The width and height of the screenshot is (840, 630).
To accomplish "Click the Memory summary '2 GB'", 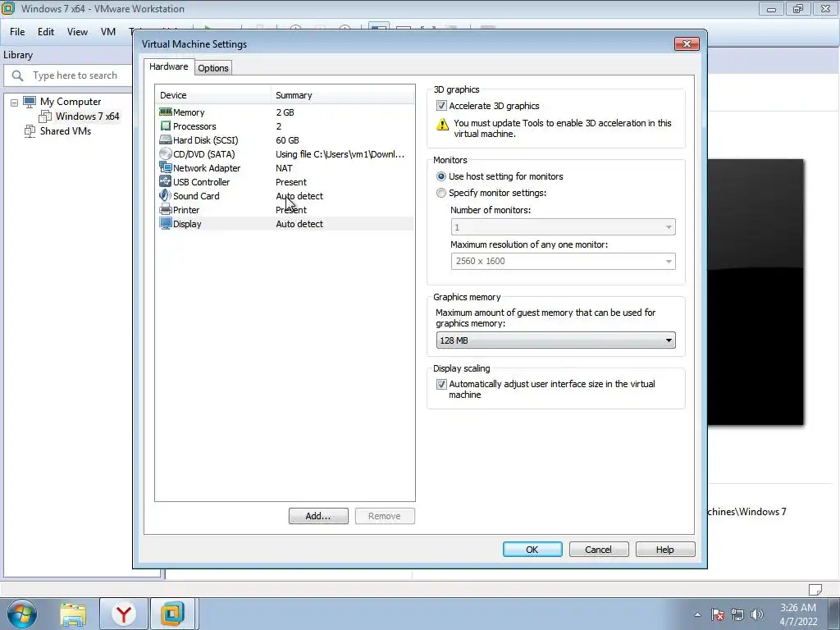I will tap(285, 112).
